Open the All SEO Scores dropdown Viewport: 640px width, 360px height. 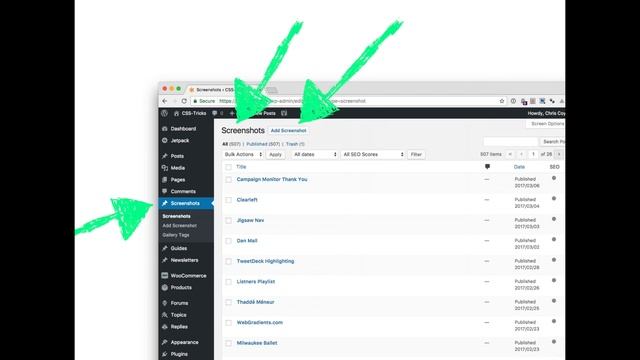click(373, 154)
